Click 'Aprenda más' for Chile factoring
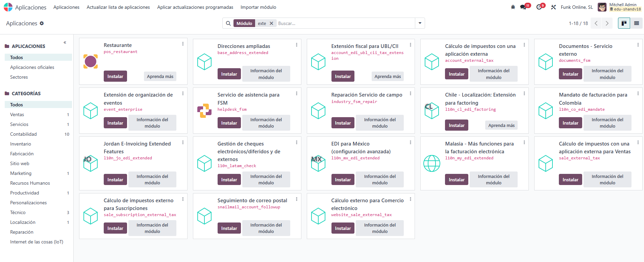The width and height of the screenshot is (644, 262). tap(501, 125)
